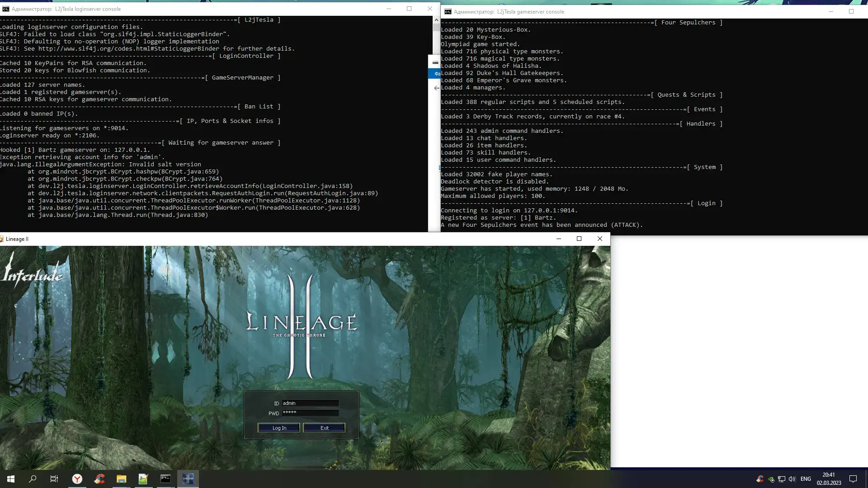Screen dimensions: 868x488
Task: Click 'Registered as server: [1] Bartz.' line
Action: click(498, 218)
